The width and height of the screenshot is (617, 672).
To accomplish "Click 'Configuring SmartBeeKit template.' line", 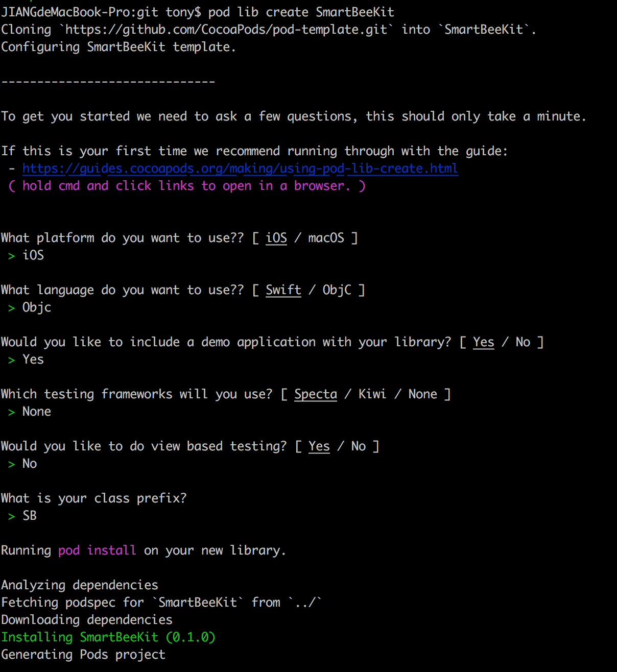I will (x=118, y=47).
